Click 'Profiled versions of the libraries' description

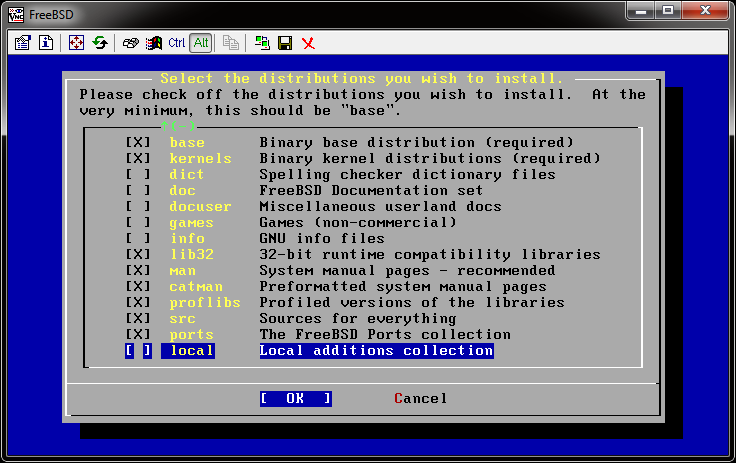click(x=412, y=302)
